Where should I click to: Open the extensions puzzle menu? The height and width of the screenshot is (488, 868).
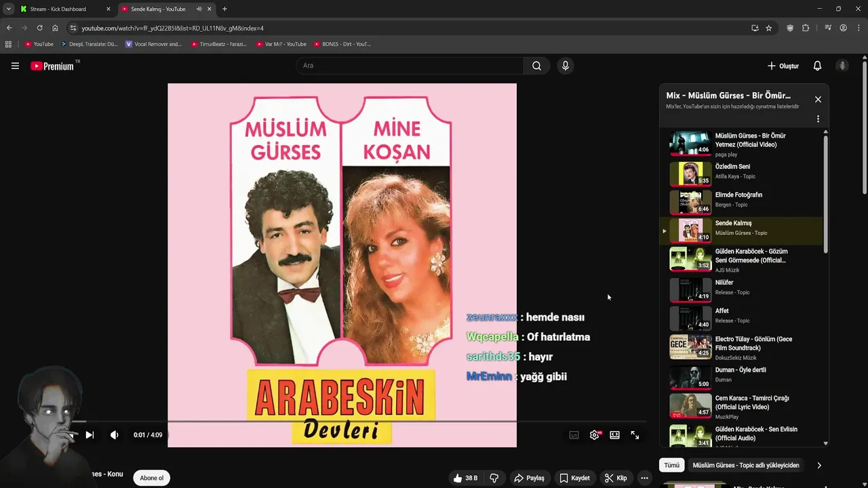(806, 28)
